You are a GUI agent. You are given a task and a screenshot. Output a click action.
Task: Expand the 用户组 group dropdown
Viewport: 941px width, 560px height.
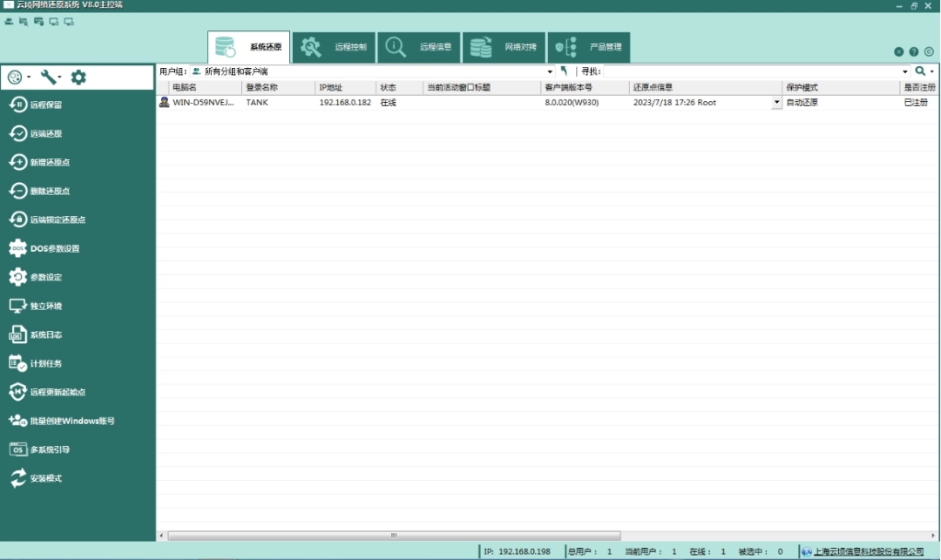550,71
